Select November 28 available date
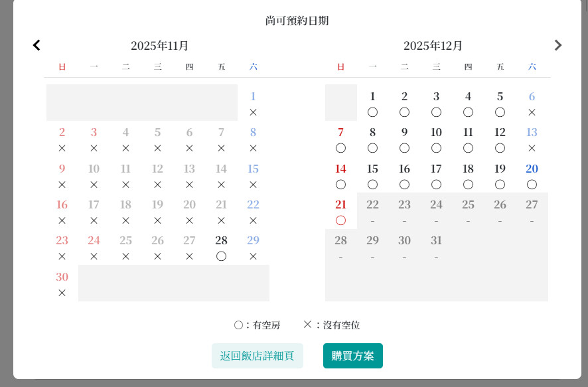Viewport: 588px width, 387px height. [x=221, y=240]
